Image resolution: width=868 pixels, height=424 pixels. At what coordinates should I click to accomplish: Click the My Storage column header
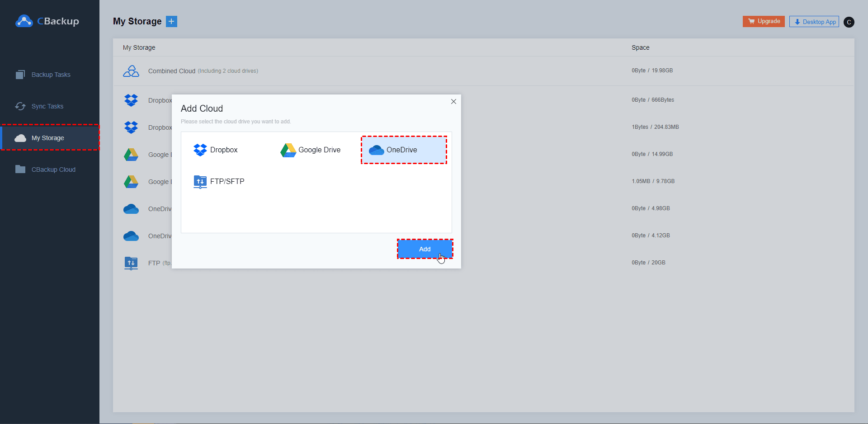pyautogui.click(x=139, y=47)
